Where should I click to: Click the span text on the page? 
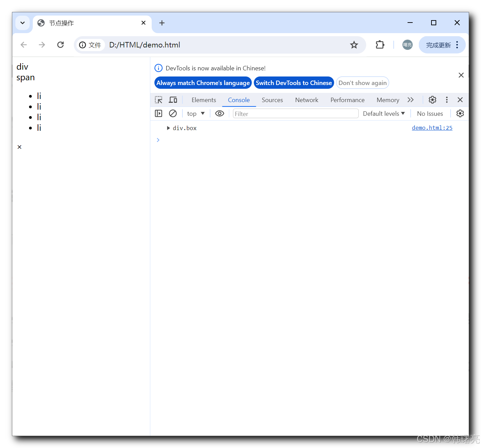(26, 78)
